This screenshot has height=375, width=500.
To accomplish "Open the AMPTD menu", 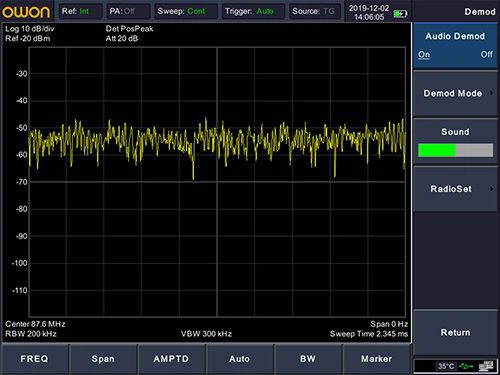I will [171, 359].
